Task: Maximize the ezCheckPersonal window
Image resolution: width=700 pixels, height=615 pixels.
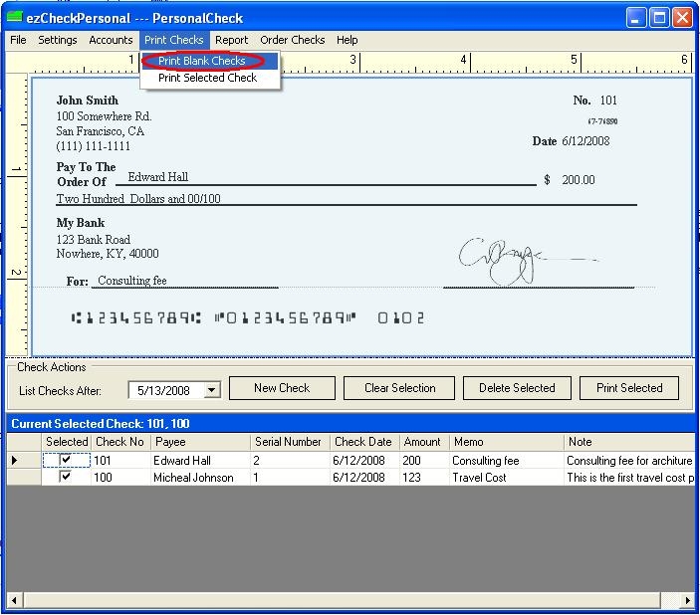Action: [x=659, y=18]
